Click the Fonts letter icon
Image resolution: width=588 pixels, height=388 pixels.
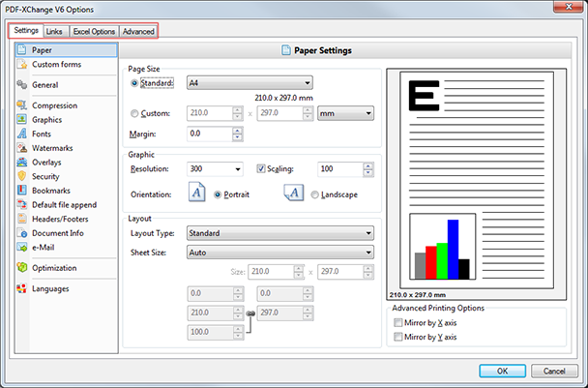pos(22,134)
